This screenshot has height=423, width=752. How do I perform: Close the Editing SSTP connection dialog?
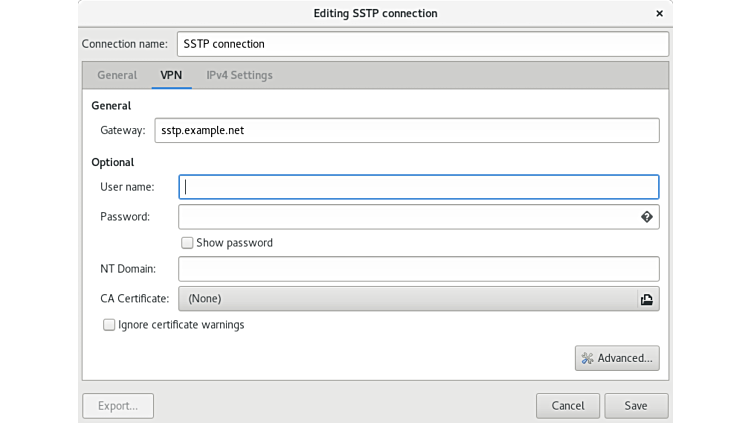(x=659, y=13)
